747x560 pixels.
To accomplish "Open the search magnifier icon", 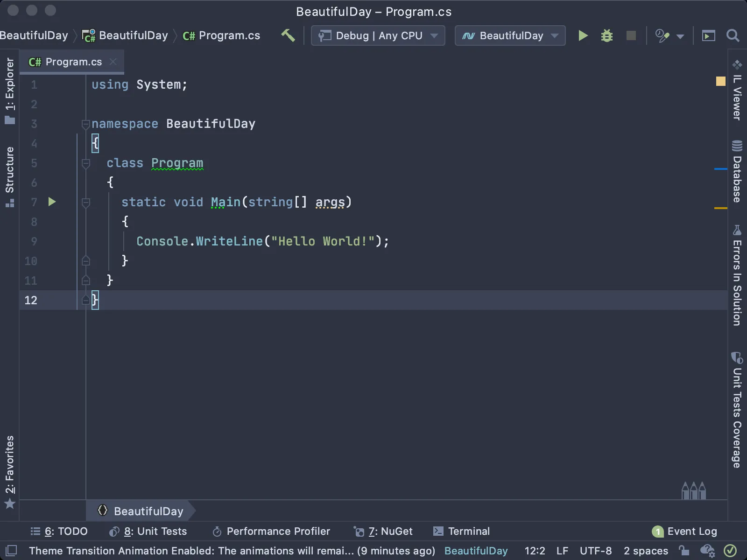I will (733, 35).
